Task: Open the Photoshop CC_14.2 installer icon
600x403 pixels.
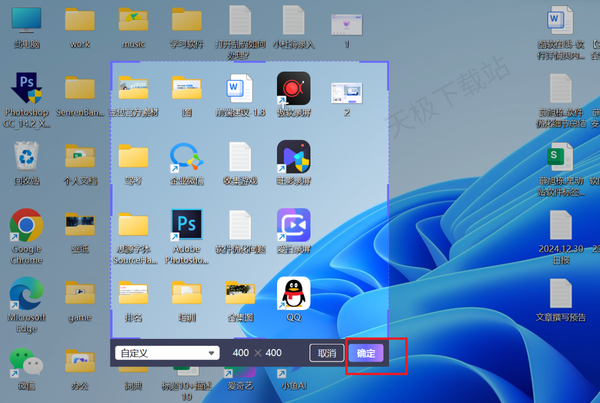Action: tap(26, 88)
